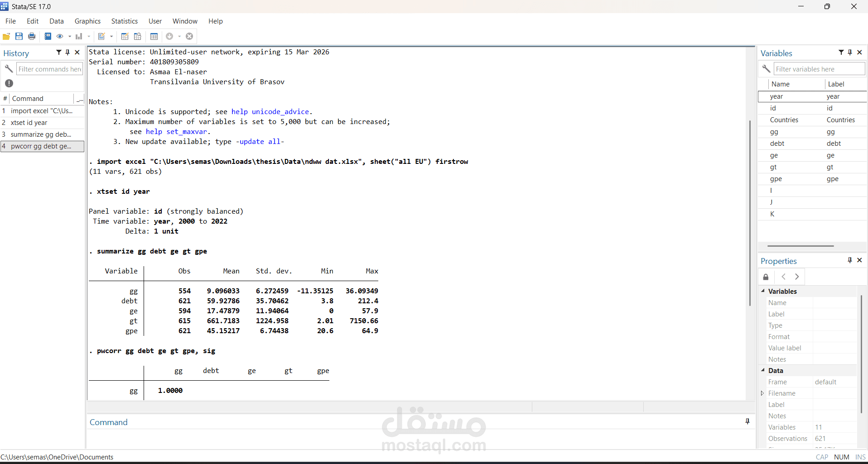Open the Viewer eye icon
This screenshot has width=868, height=464.
pyautogui.click(x=60, y=36)
